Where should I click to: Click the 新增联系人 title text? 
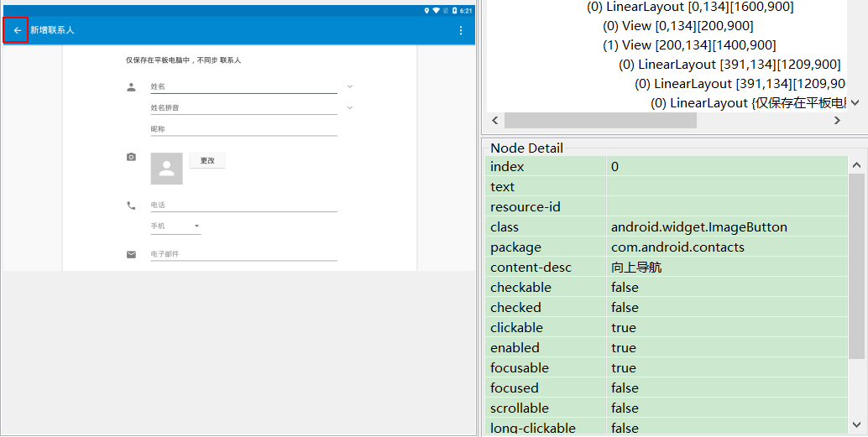pos(52,30)
